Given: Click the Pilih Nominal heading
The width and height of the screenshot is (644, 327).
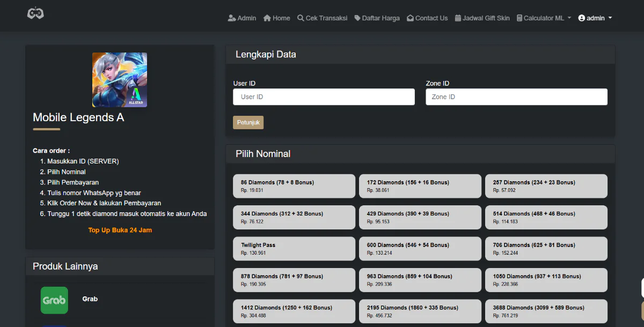Looking at the screenshot, I should [x=263, y=154].
